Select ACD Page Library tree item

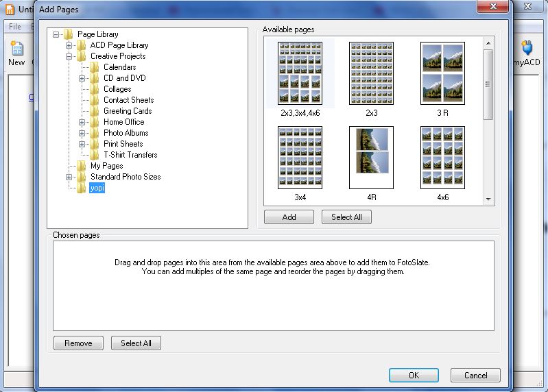pyautogui.click(x=119, y=45)
